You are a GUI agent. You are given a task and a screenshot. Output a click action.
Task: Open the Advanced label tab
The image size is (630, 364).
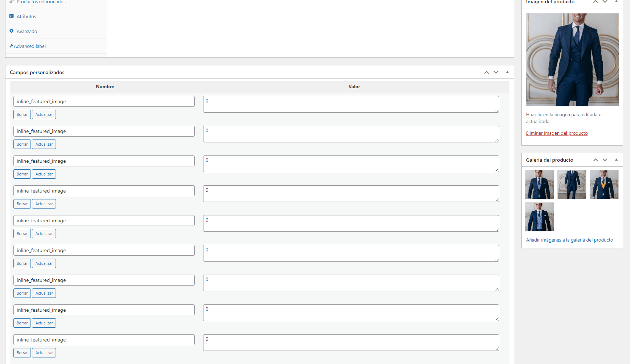tap(56, 46)
